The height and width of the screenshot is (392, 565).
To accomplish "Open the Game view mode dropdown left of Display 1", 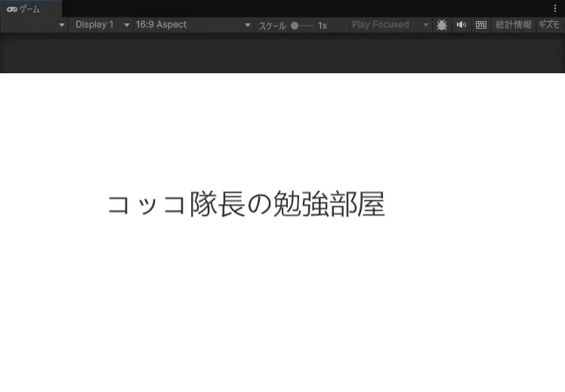I will pos(34,25).
